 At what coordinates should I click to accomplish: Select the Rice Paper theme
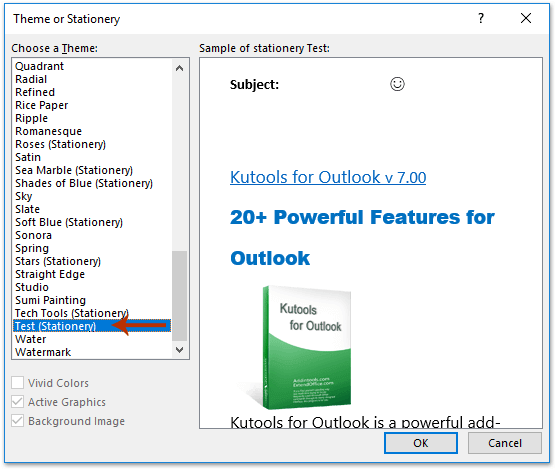[x=92, y=105]
